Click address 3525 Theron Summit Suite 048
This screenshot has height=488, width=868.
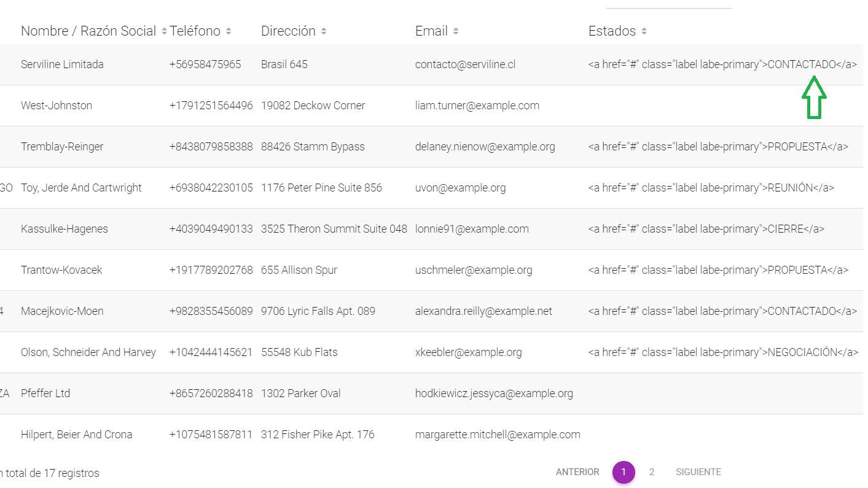(334, 229)
